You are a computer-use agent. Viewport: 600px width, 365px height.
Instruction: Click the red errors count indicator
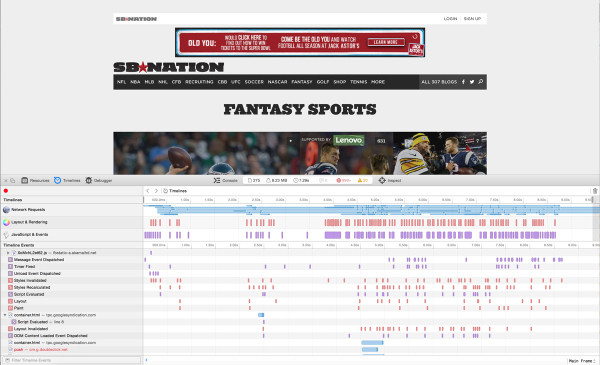click(343, 180)
